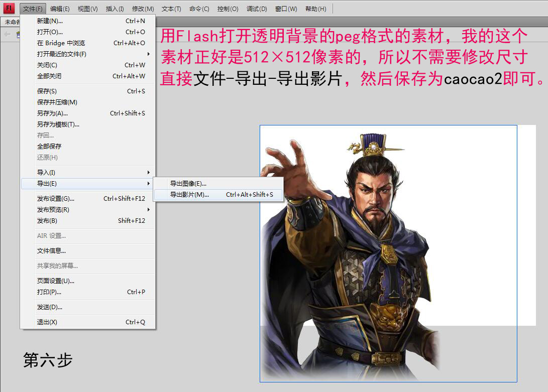Click the back arrow in edit bar

click(x=7, y=34)
